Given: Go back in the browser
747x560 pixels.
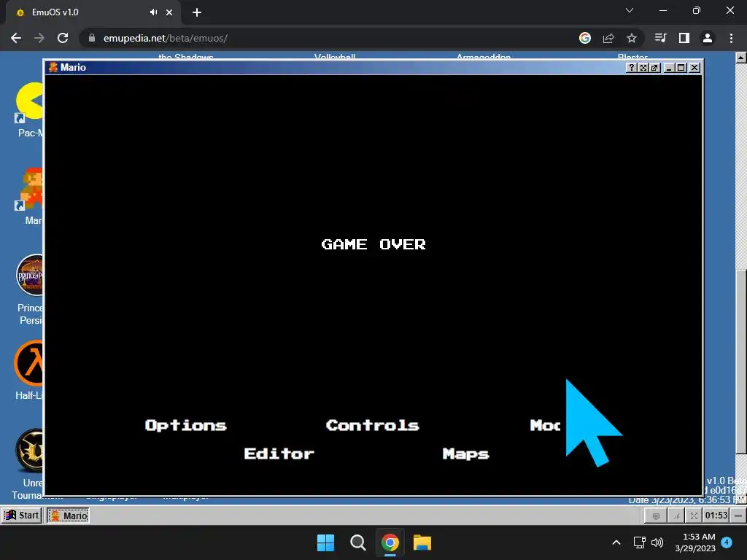Looking at the screenshot, I should [x=16, y=38].
